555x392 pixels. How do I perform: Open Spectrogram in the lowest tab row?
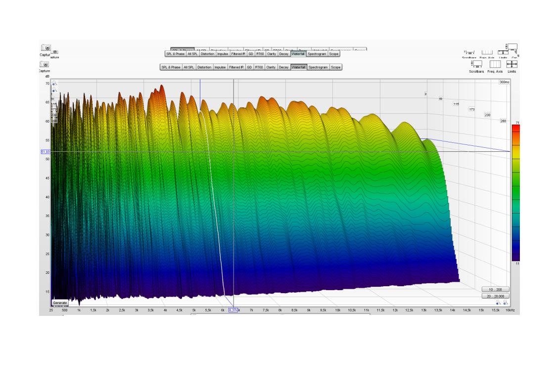pyautogui.click(x=318, y=67)
